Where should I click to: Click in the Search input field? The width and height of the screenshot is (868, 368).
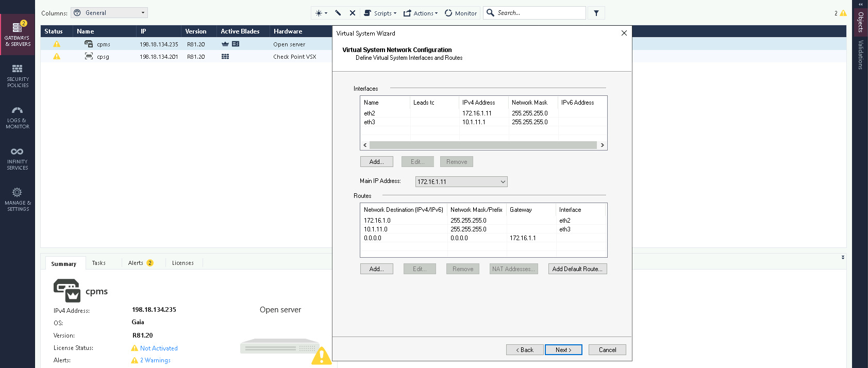[539, 13]
